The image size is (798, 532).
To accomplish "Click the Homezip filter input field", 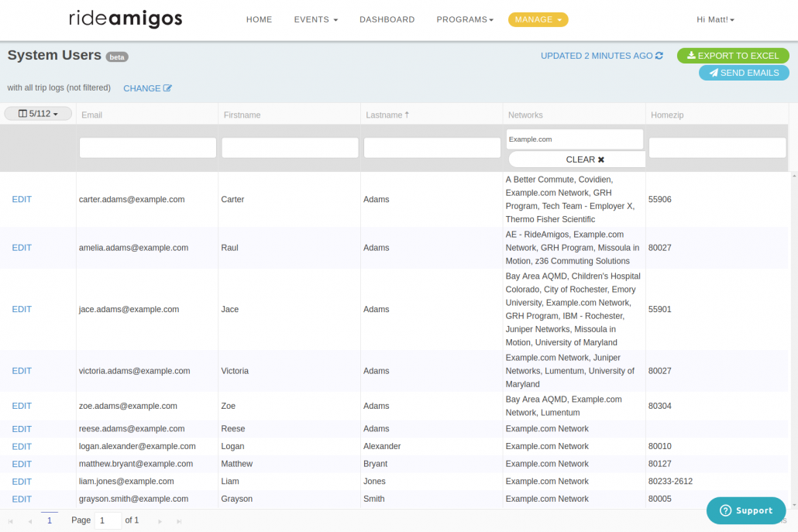I will point(717,147).
